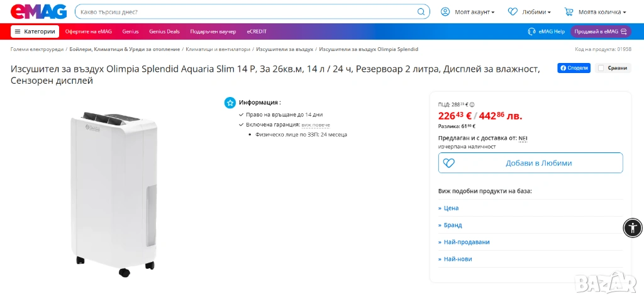Open the Genius Deals menu item

164,31
